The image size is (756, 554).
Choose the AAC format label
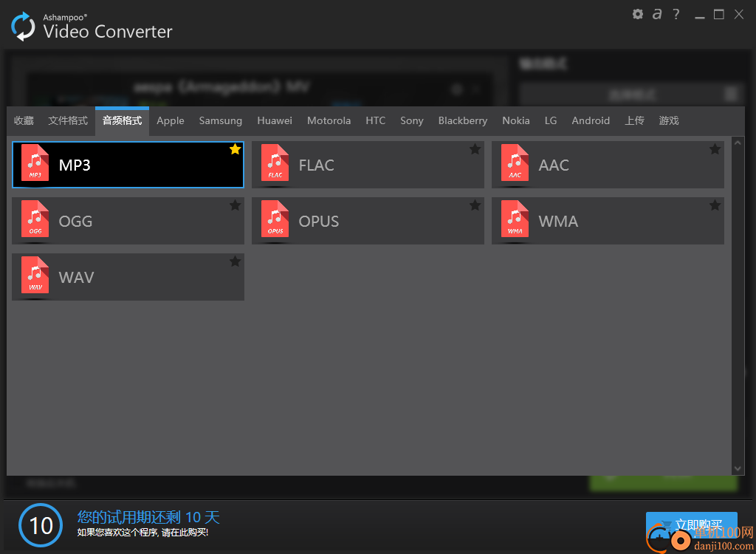tap(554, 165)
